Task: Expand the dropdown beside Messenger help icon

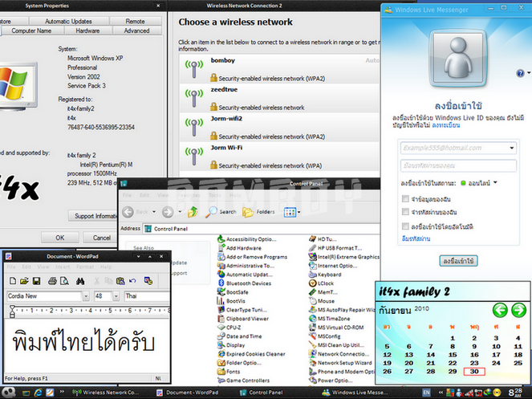Action: [529, 73]
